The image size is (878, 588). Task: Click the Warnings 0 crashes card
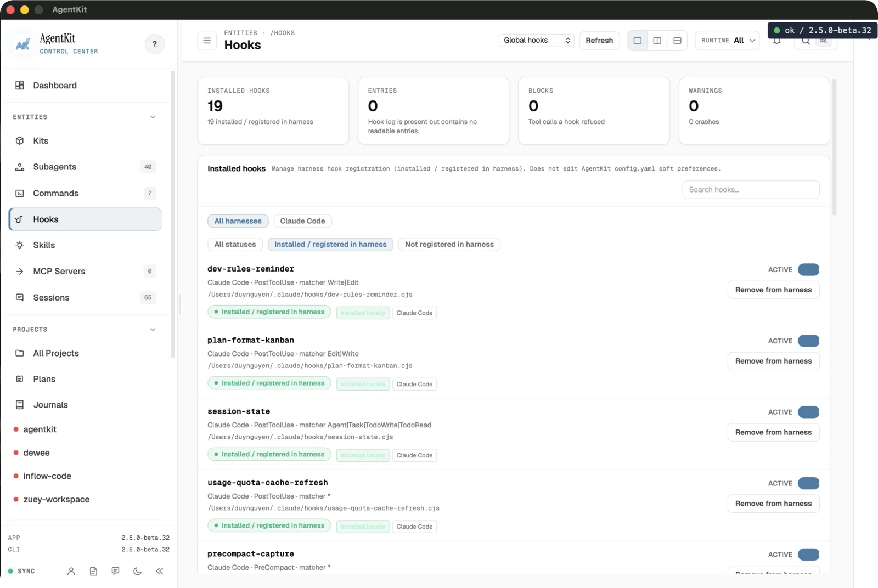754,111
